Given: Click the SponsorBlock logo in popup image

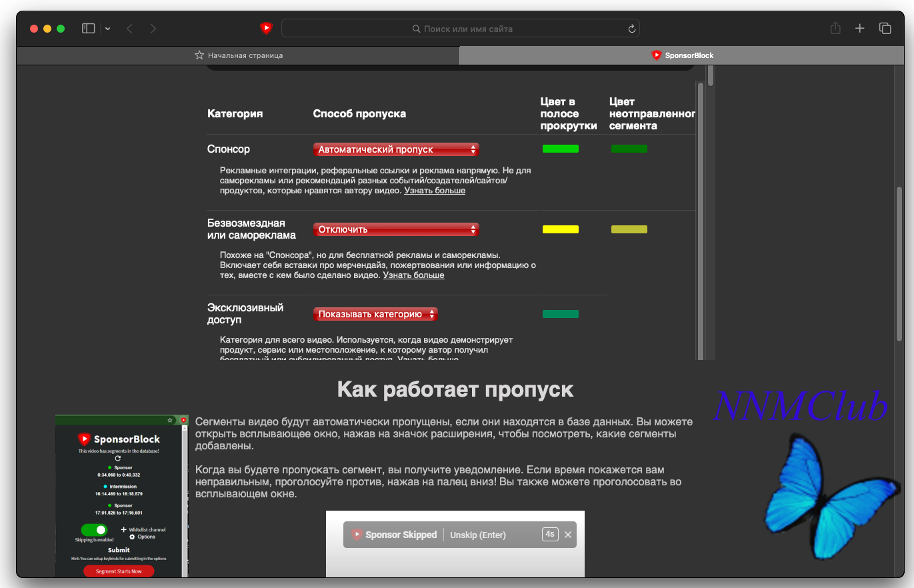Looking at the screenshot, I should pos(84,439).
